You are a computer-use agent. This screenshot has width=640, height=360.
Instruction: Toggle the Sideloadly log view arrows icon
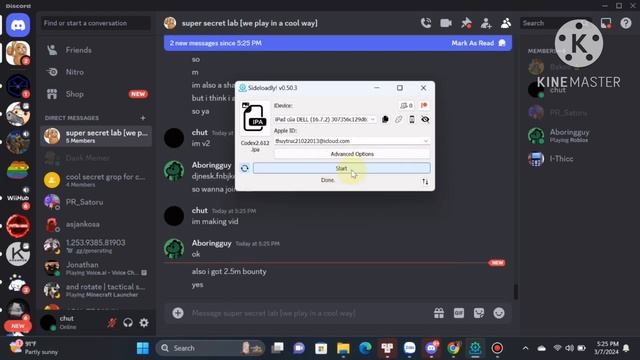[x=425, y=182]
